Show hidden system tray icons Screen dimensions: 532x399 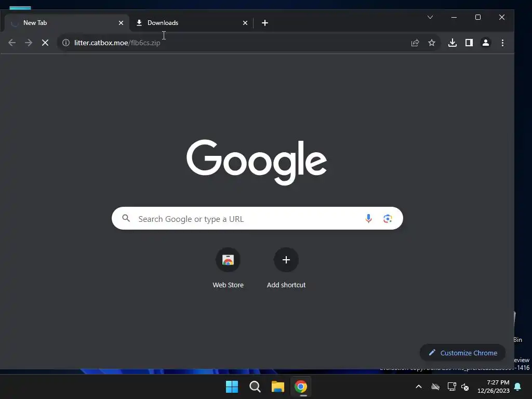pos(419,387)
